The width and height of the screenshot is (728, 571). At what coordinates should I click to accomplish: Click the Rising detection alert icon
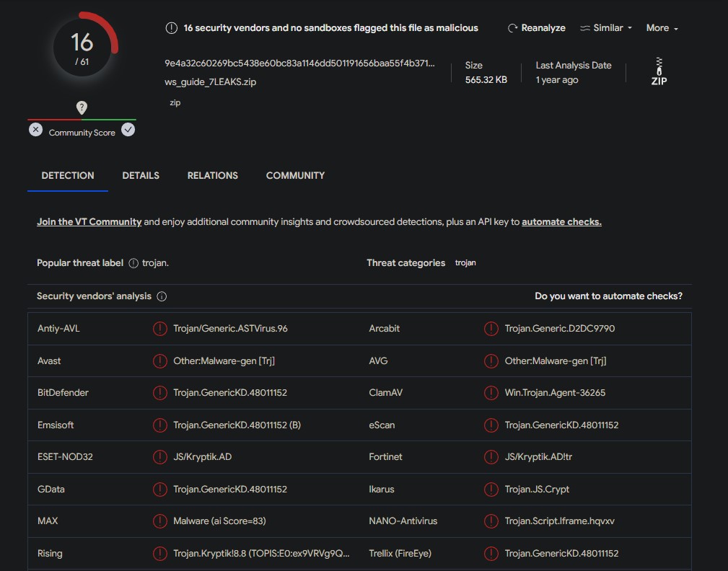click(x=159, y=554)
